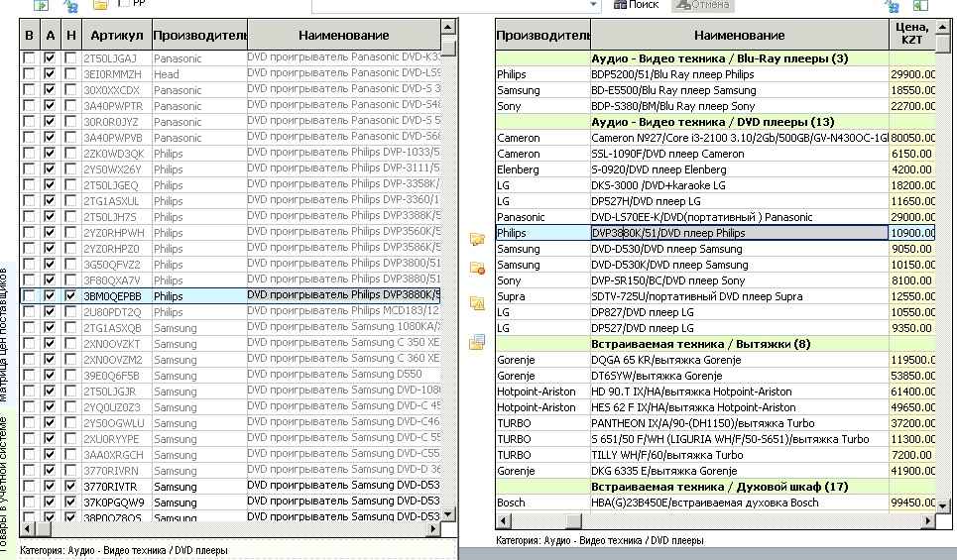957x560 pixels.
Task: Check the Н checkbox for article 30X0XXCDX
Action: 70,89
